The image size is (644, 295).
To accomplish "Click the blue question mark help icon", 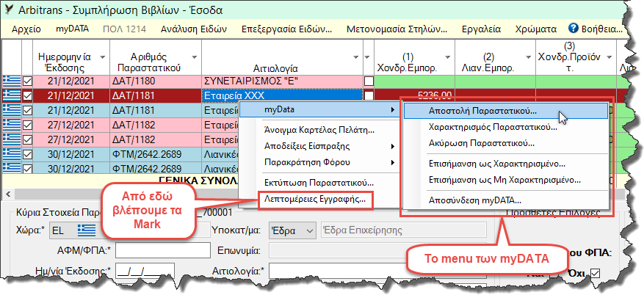I will (574, 29).
